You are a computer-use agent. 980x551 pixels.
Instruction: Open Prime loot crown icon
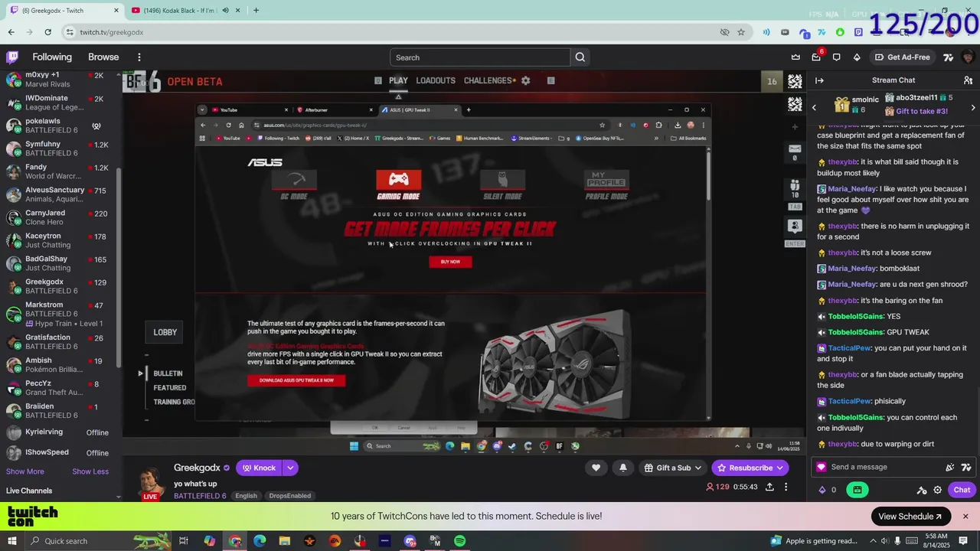[795, 57]
